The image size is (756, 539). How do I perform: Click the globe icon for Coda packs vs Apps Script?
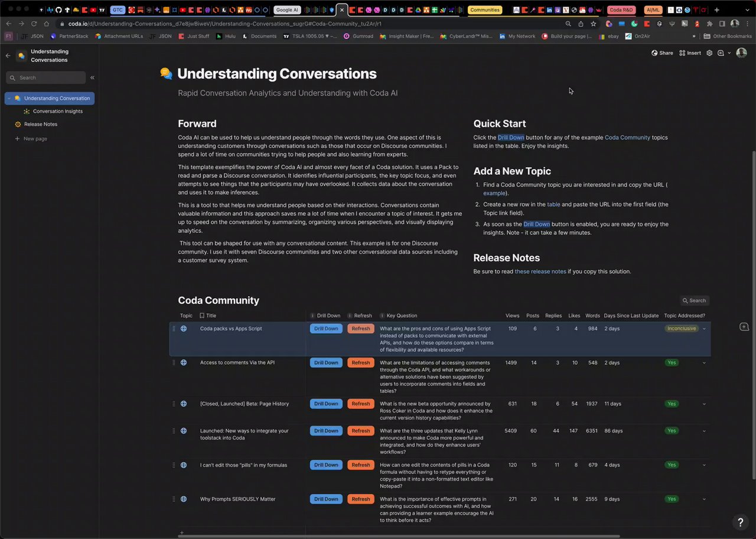[x=184, y=329]
